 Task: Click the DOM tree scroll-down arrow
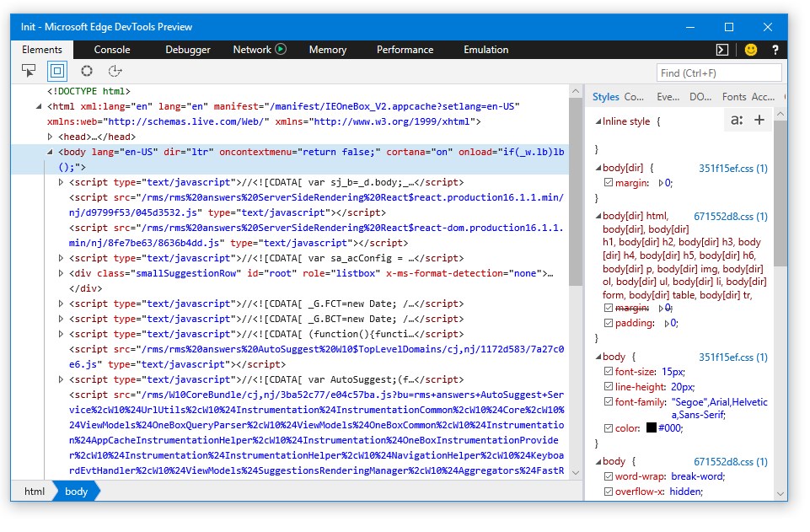pyautogui.click(x=576, y=473)
